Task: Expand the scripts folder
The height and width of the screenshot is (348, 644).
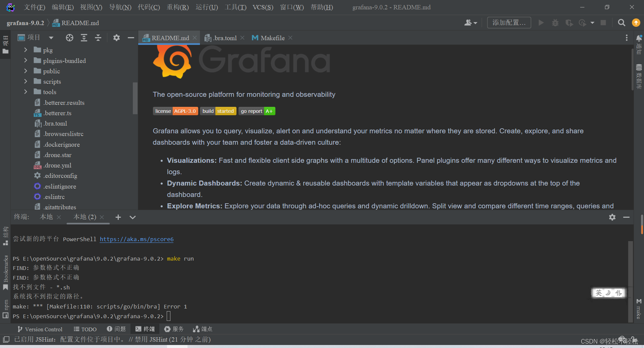Action: click(25, 81)
